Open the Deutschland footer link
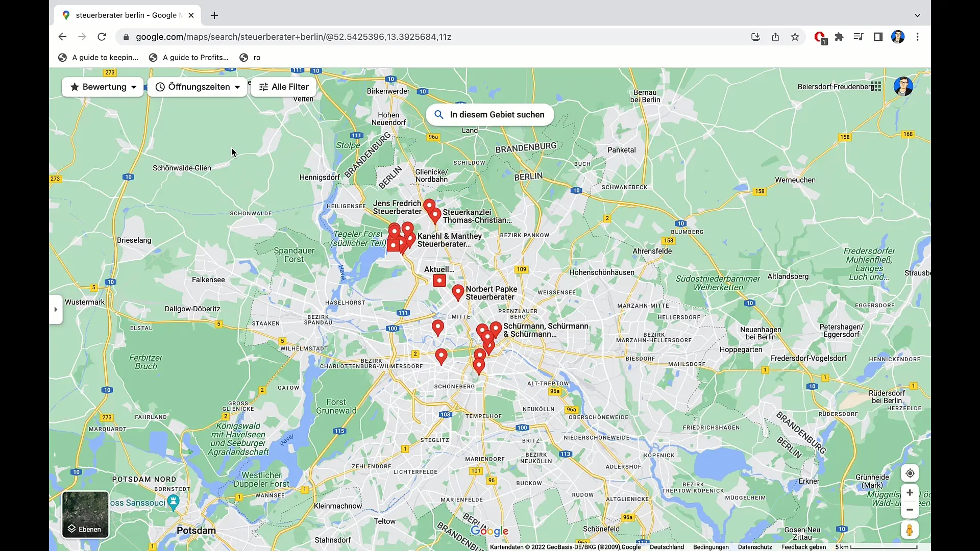The height and width of the screenshot is (551, 980). 667,547
